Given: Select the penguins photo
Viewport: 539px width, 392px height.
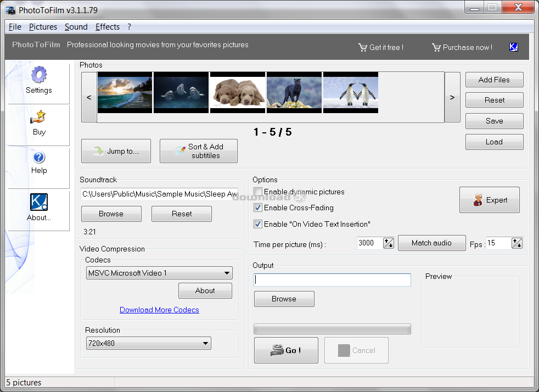Looking at the screenshot, I should pos(351,92).
